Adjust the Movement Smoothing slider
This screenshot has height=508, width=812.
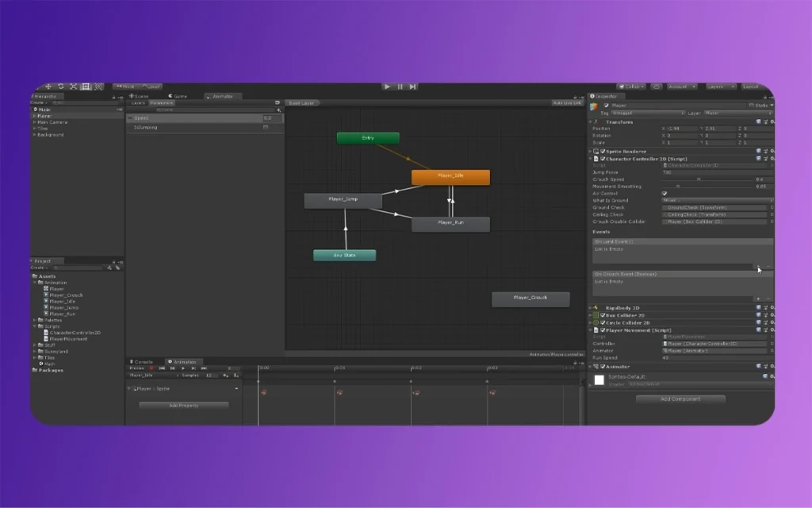pos(678,187)
